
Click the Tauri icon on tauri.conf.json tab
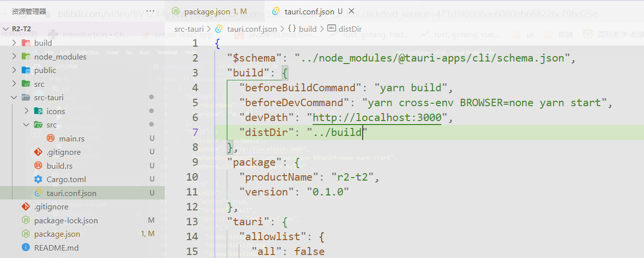[x=276, y=11]
